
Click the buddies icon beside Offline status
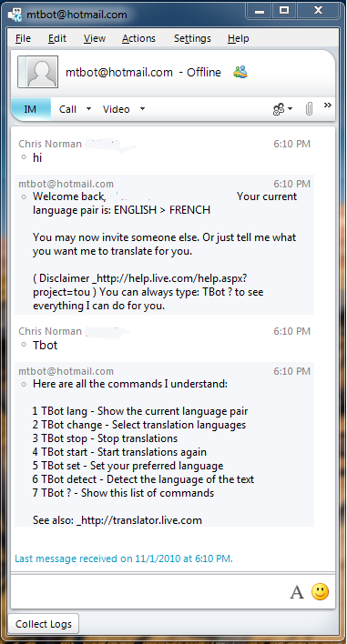pyautogui.click(x=240, y=72)
